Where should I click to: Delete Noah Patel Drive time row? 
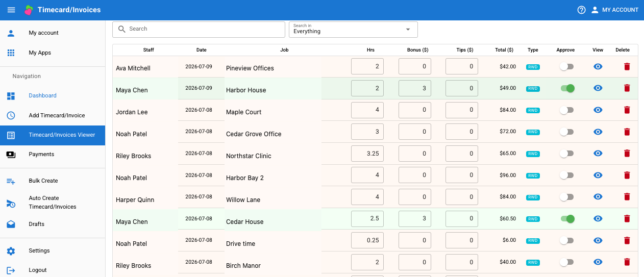[x=627, y=241]
